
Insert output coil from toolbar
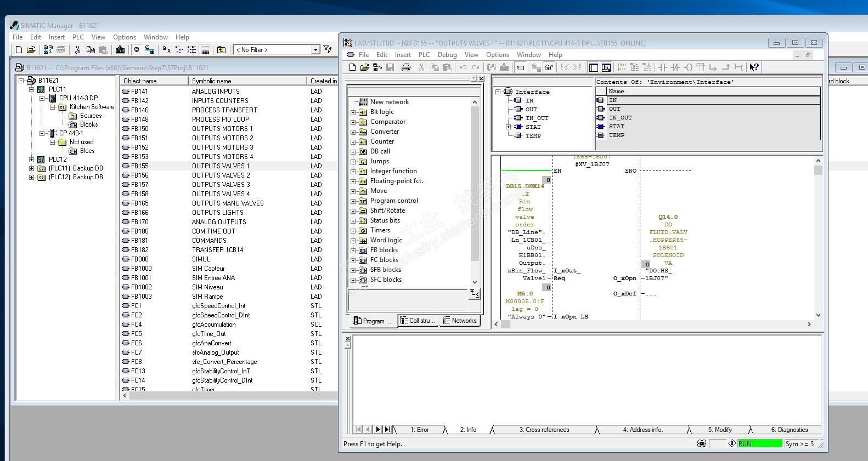688,67
